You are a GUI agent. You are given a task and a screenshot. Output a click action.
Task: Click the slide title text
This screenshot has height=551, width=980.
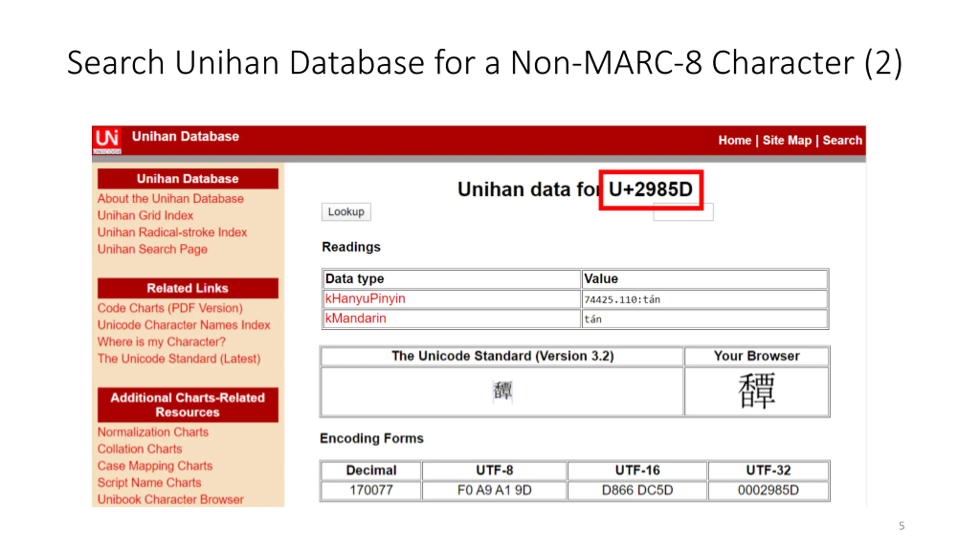pos(485,63)
